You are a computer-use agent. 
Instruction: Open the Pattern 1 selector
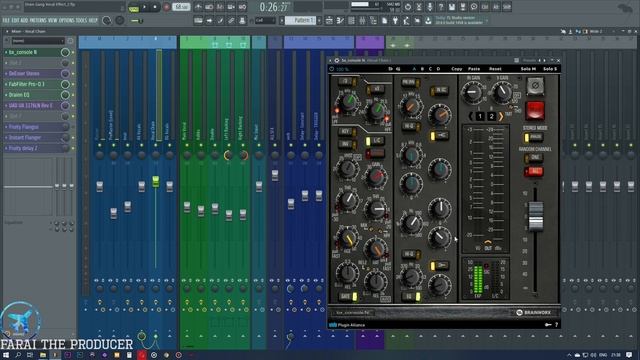(300, 20)
